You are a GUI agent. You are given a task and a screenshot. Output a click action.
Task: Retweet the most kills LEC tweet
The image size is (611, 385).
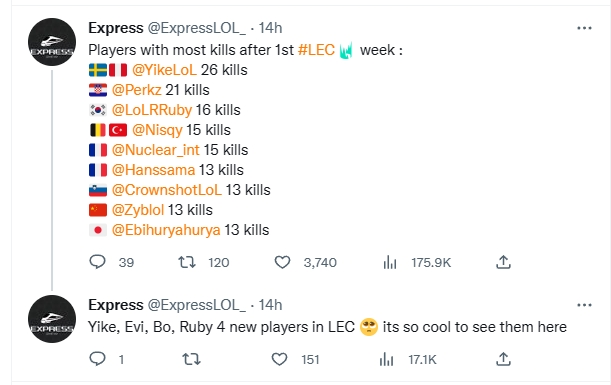(x=187, y=262)
